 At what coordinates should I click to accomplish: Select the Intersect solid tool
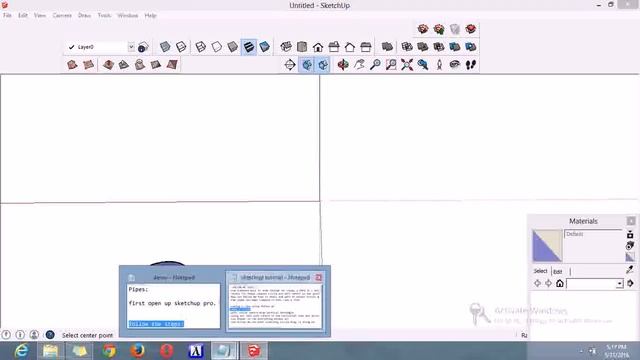(407, 47)
